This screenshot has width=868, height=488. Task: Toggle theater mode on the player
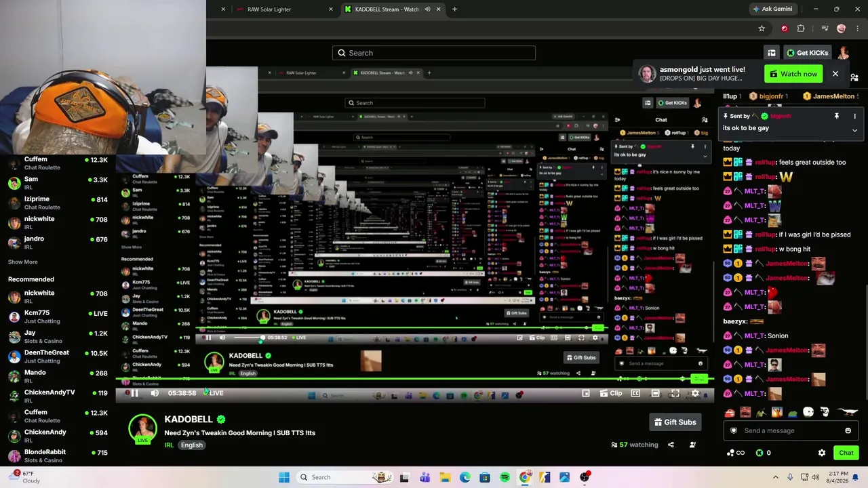pos(655,393)
